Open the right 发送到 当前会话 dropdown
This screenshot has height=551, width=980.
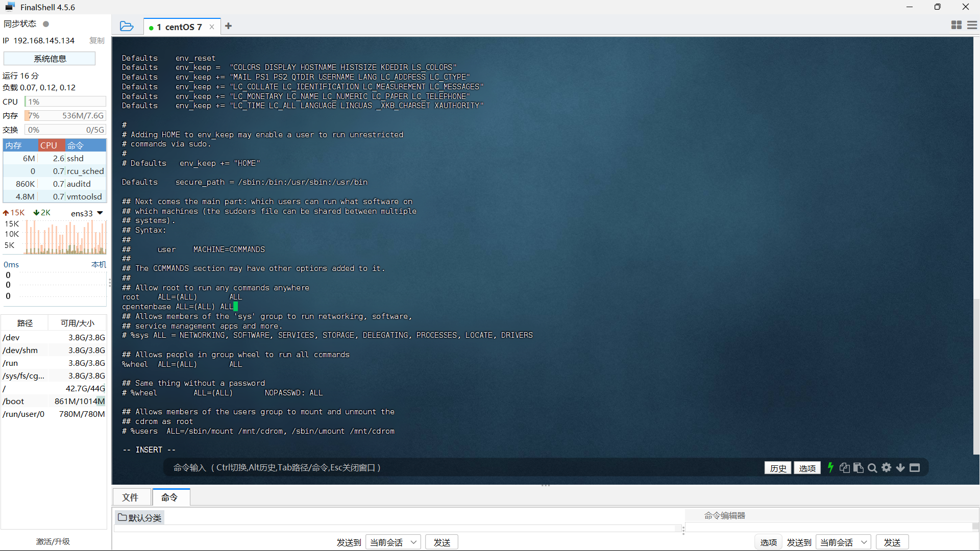844,542
